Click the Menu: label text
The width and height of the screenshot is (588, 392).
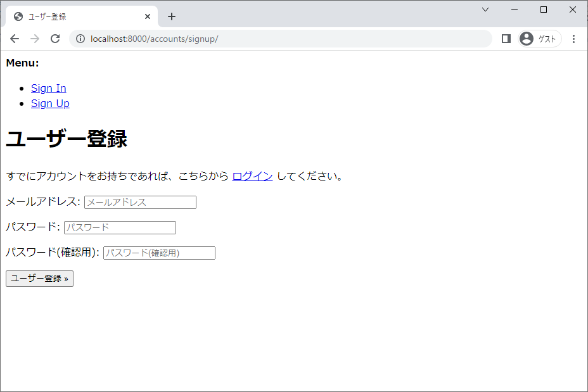pos(23,63)
